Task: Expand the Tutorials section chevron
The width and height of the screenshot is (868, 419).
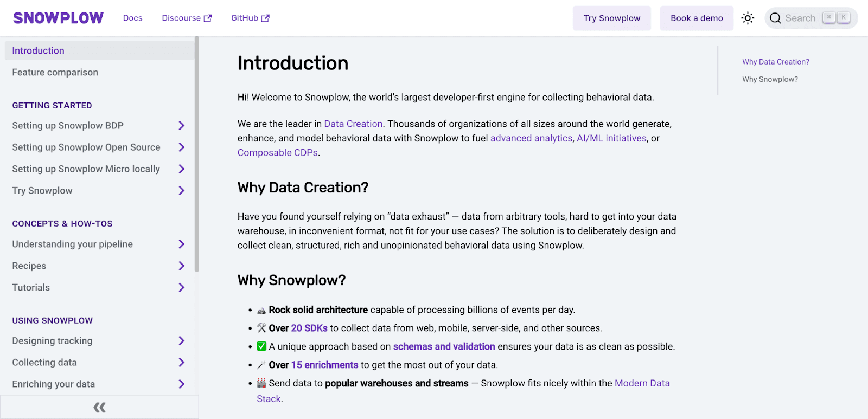Action: pos(182,288)
